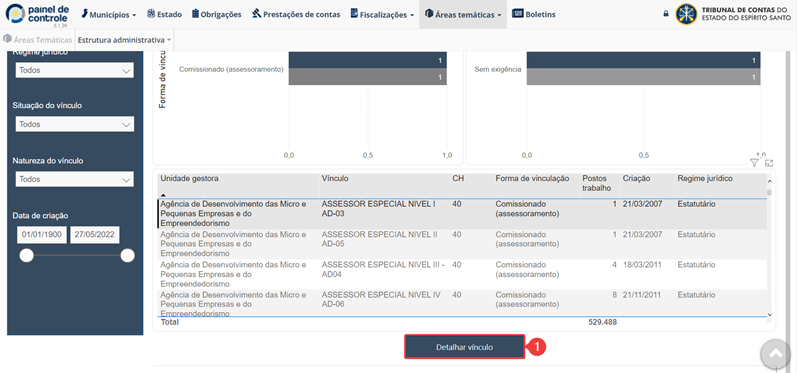Screen dimensions: 797x373
Task: Click the left date slider handle
Action: (x=26, y=256)
